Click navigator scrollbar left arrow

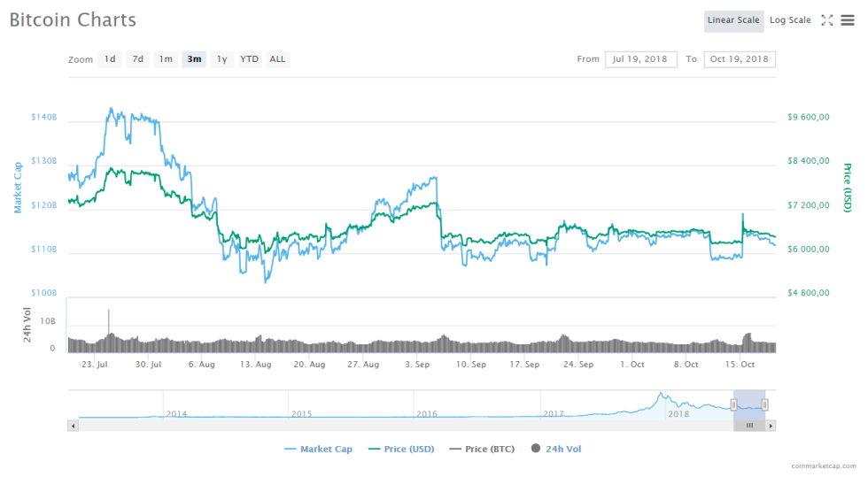tap(74, 426)
